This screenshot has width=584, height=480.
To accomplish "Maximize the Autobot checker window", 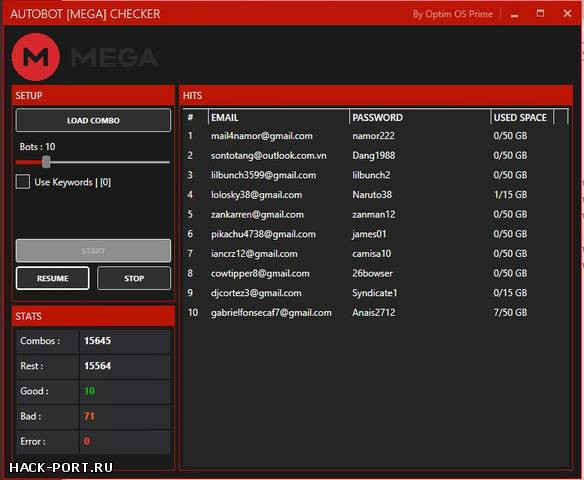I will [540, 14].
